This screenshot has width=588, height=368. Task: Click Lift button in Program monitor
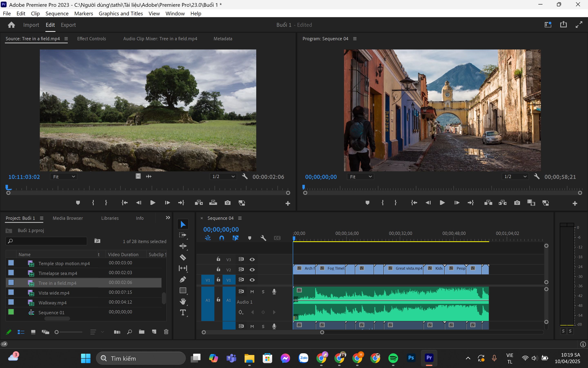[x=488, y=203]
